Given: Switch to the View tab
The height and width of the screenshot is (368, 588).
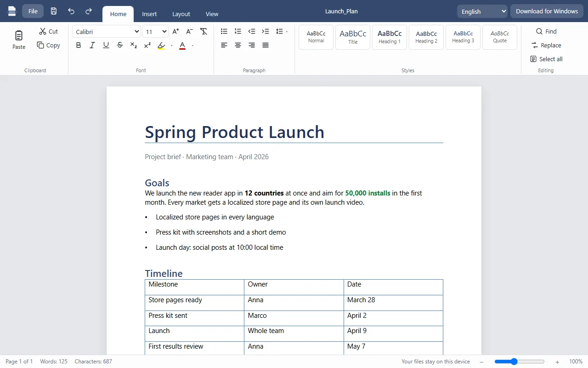Looking at the screenshot, I should pos(212,14).
